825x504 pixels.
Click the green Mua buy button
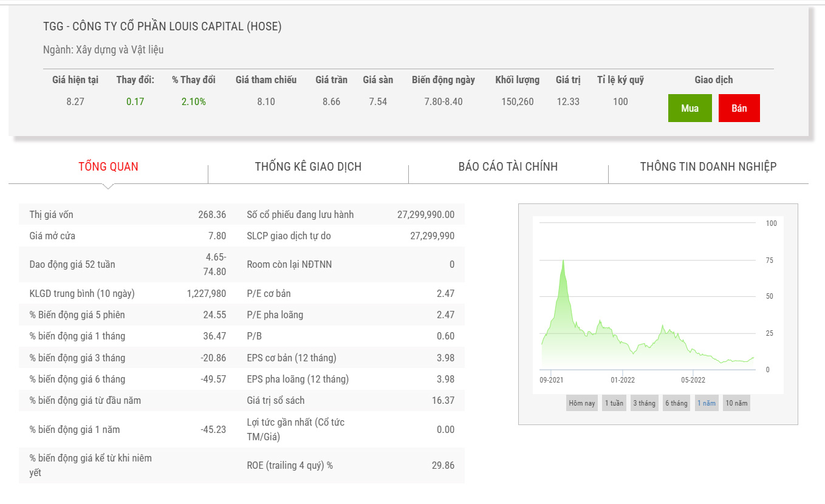690,108
